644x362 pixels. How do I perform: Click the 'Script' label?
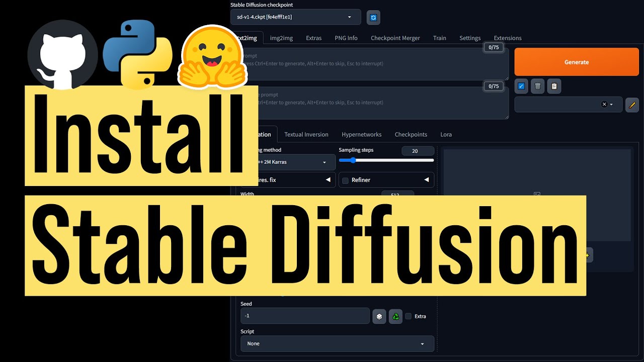(247, 332)
